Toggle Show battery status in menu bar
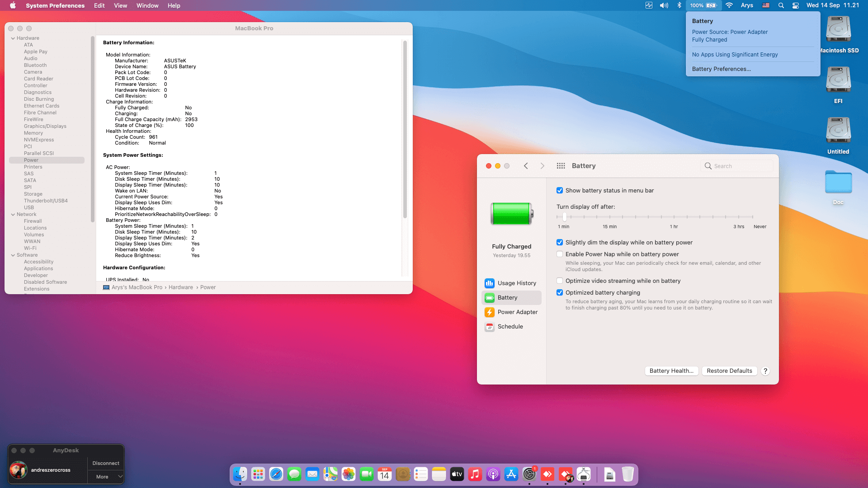This screenshot has width=868, height=488. (560, 191)
